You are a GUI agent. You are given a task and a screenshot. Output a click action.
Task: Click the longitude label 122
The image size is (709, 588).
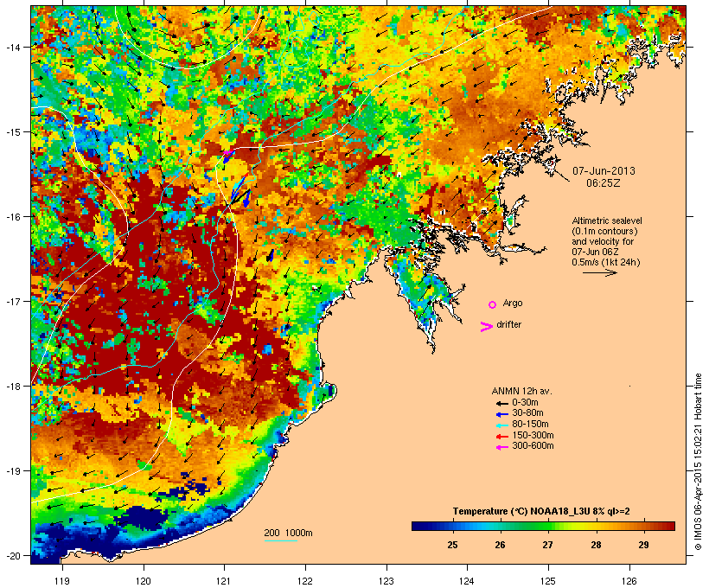pos(305,581)
